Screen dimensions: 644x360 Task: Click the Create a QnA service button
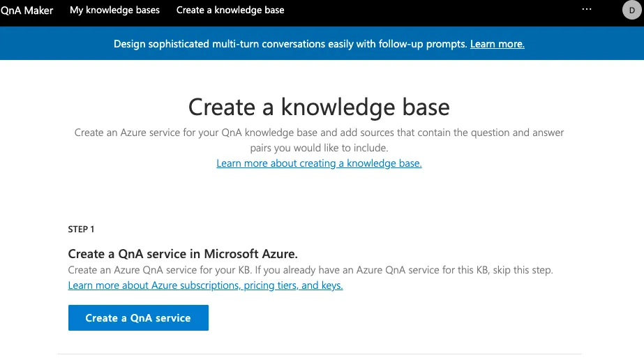click(138, 317)
